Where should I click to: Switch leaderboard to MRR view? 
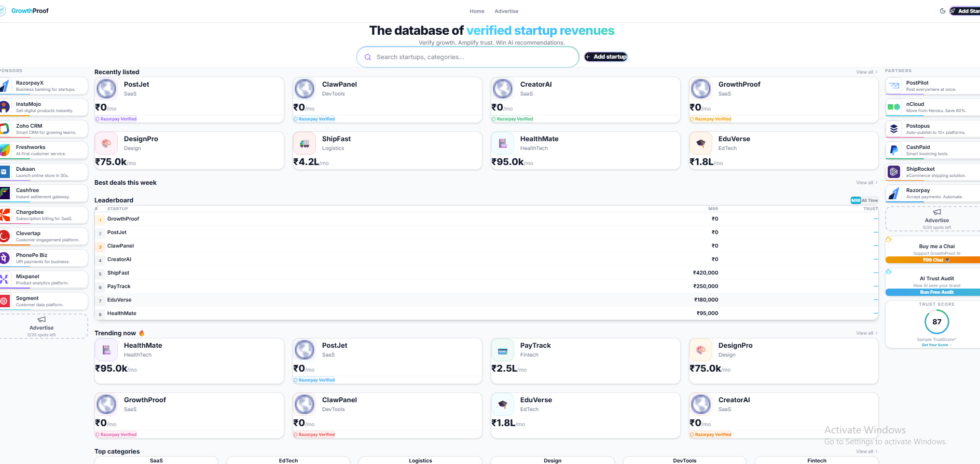[855, 200]
